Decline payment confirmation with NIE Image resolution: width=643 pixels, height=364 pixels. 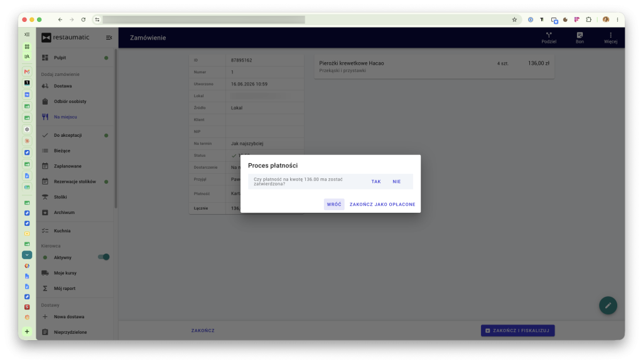coord(397,181)
